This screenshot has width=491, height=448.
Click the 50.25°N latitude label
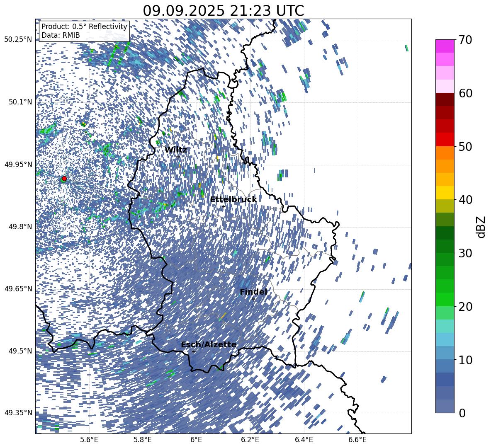pyautogui.click(x=18, y=40)
